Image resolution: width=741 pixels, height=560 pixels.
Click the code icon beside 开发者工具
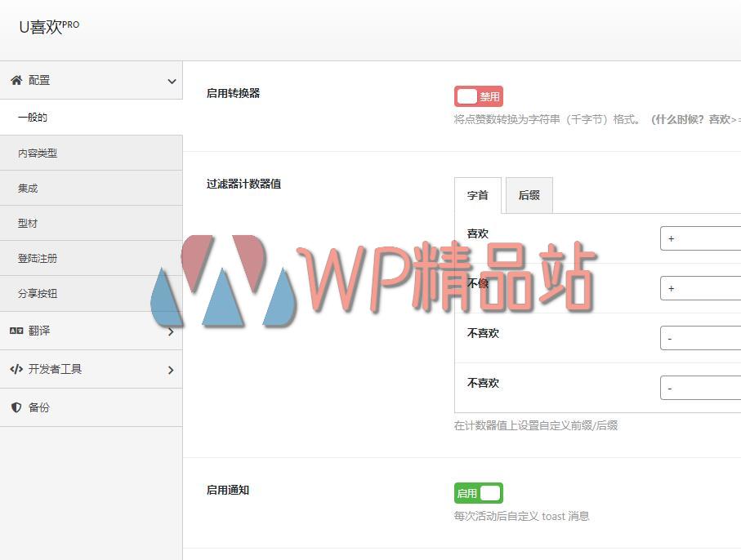point(17,369)
